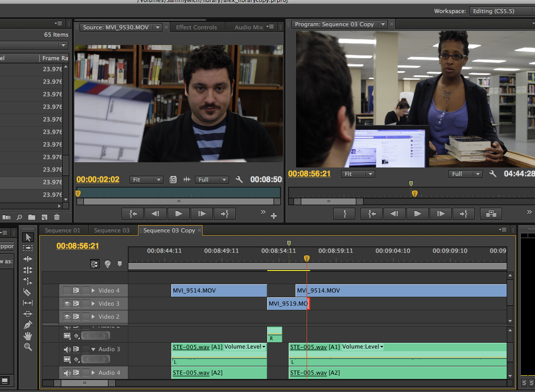Viewport: 535px width, 392px height.
Task: Click the New Item icon in Project panel
Action: pos(45,217)
